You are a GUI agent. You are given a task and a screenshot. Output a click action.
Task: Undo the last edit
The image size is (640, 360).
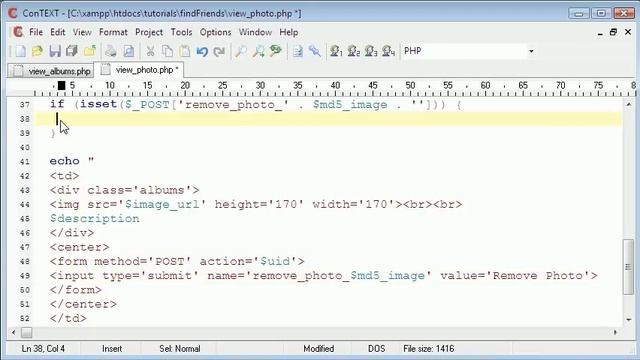click(202, 51)
